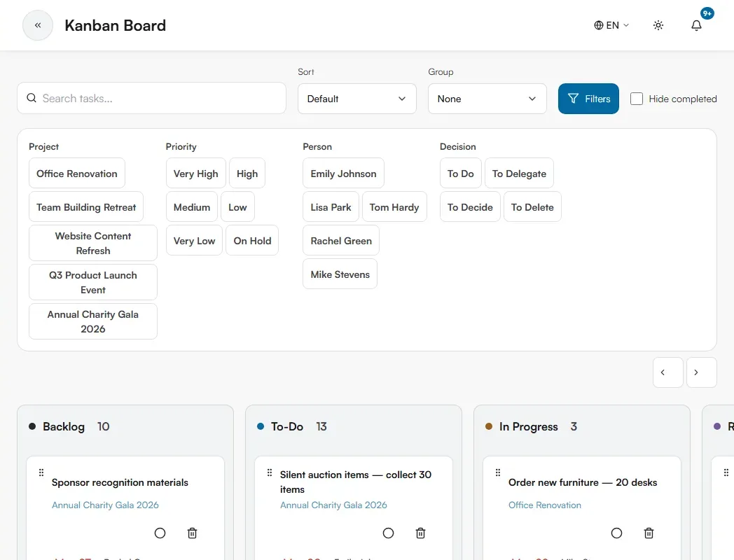Open the notifications bell
This screenshot has width=734, height=560.
coord(697,25)
